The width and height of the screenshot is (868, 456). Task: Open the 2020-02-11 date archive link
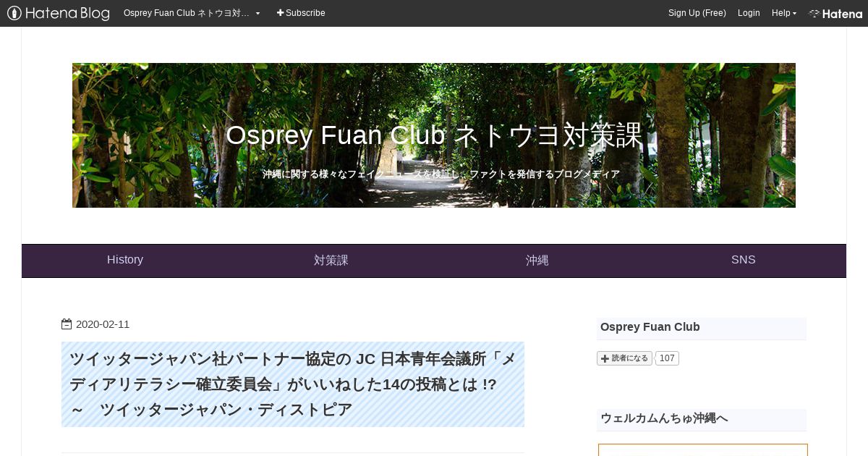(x=103, y=324)
